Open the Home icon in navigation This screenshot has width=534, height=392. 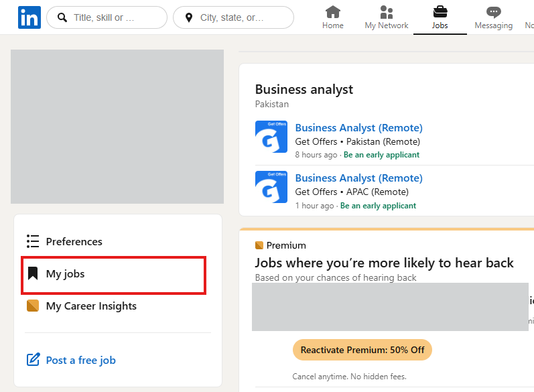point(332,12)
